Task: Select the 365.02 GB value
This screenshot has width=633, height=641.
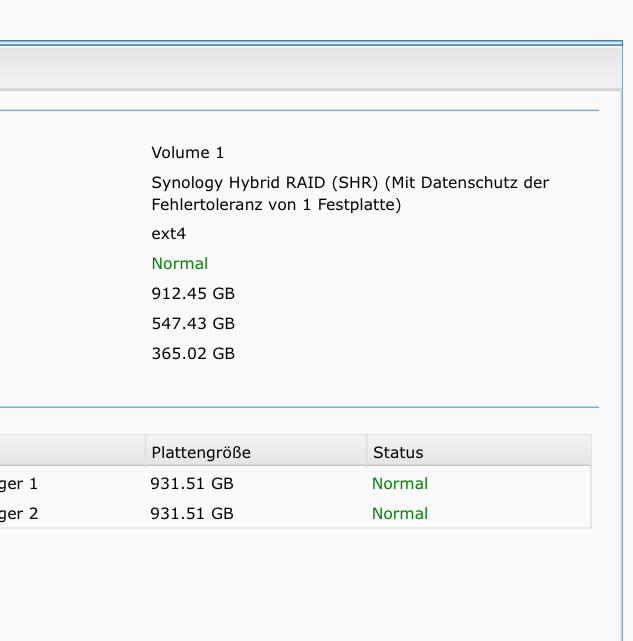Action: pos(193,354)
